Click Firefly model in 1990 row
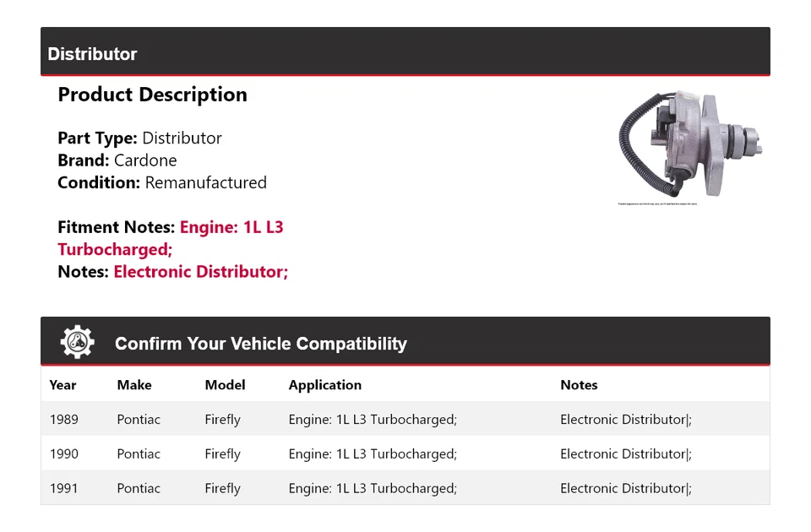Image resolution: width=811 pixels, height=532 pixels. click(222, 454)
